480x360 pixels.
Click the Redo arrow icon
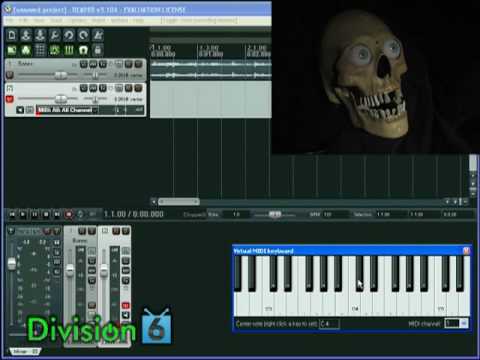[83, 35]
